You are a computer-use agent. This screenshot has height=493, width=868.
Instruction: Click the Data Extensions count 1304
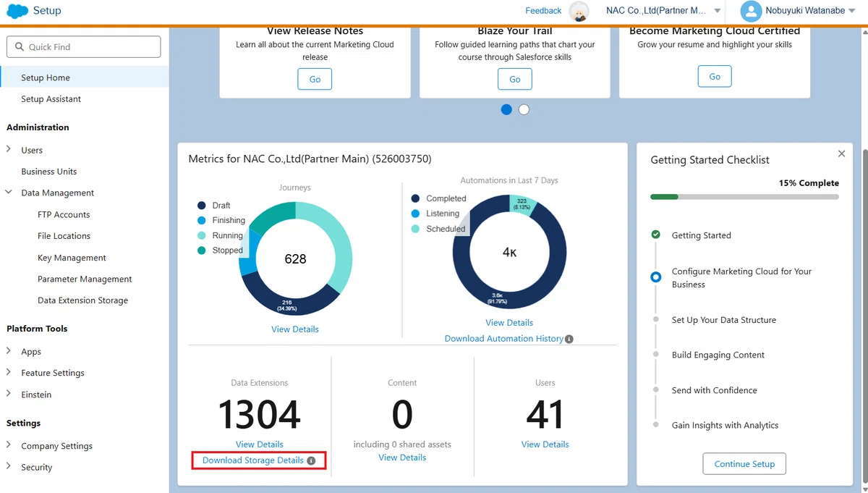pos(260,415)
